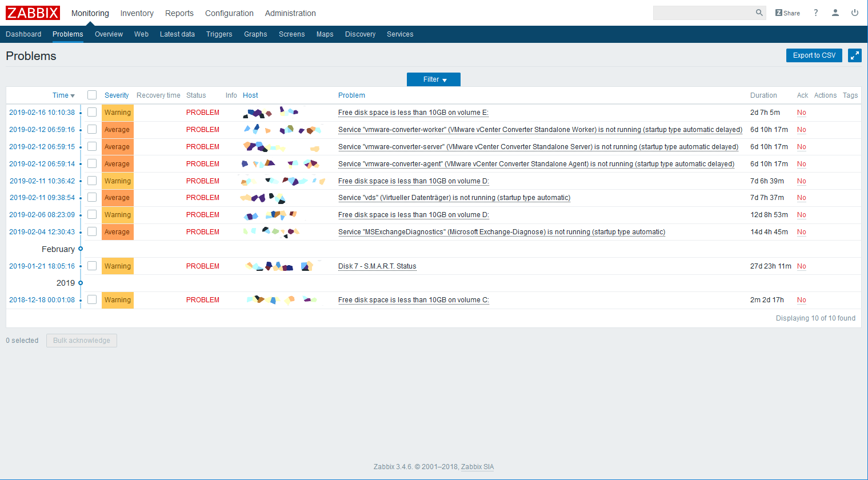868x480 pixels.
Task: Open the vmware-converter-worker problem link menu
Action: (x=539, y=130)
